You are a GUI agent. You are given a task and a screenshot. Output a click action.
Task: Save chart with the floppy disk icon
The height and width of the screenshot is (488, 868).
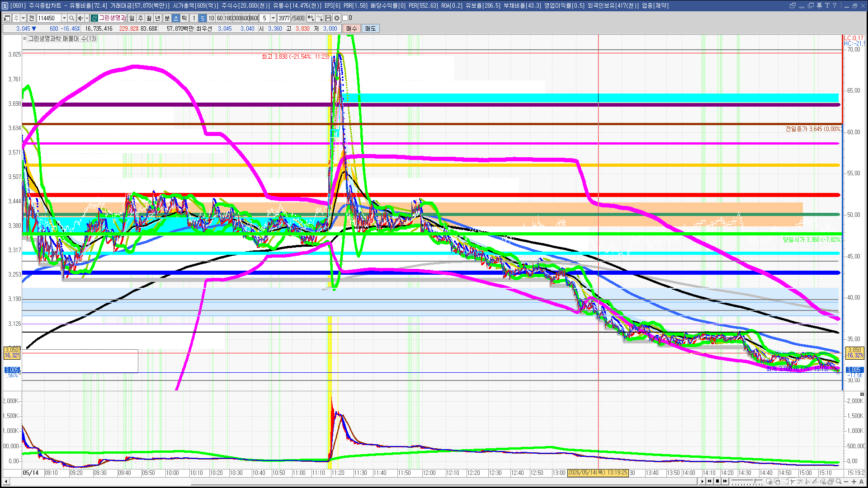click(x=328, y=18)
